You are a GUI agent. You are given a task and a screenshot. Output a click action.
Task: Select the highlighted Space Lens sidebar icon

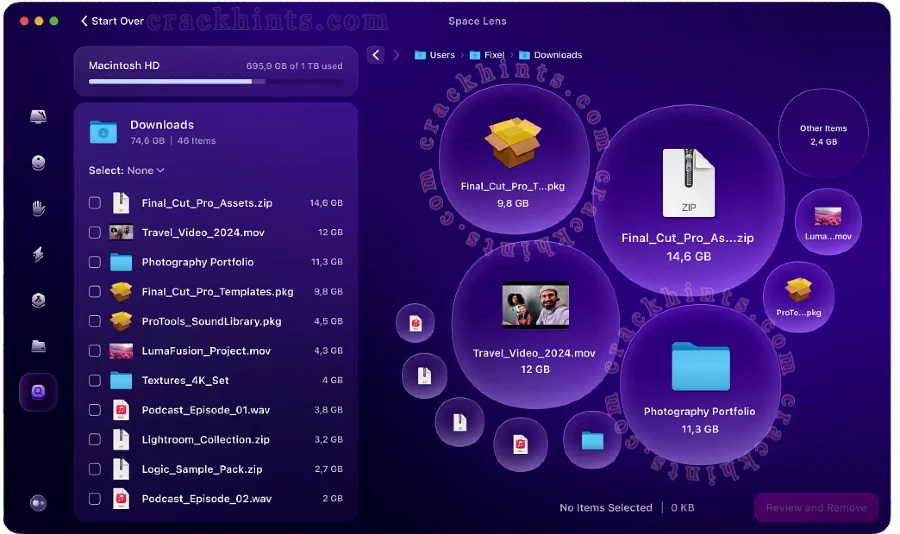38,392
